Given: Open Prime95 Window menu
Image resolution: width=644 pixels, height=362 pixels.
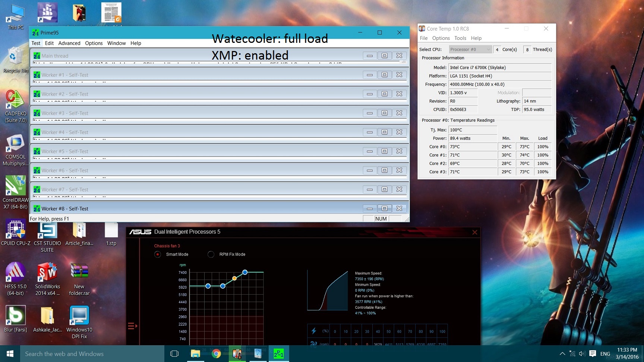Looking at the screenshot, I should pyautogui.click(x=117, y=43).
